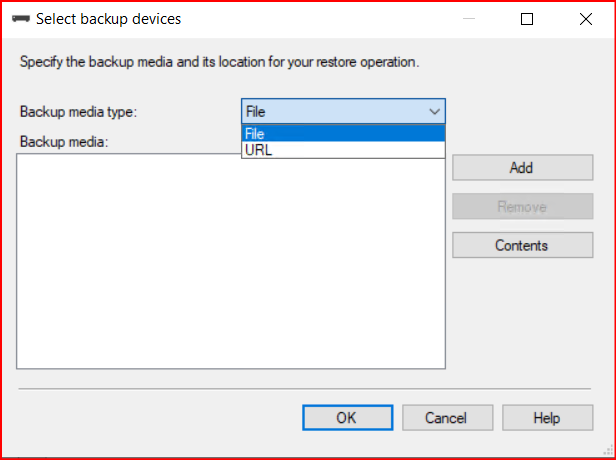Click the Backup media type combo box field
616x460 pixels.
tap(333, 112)
